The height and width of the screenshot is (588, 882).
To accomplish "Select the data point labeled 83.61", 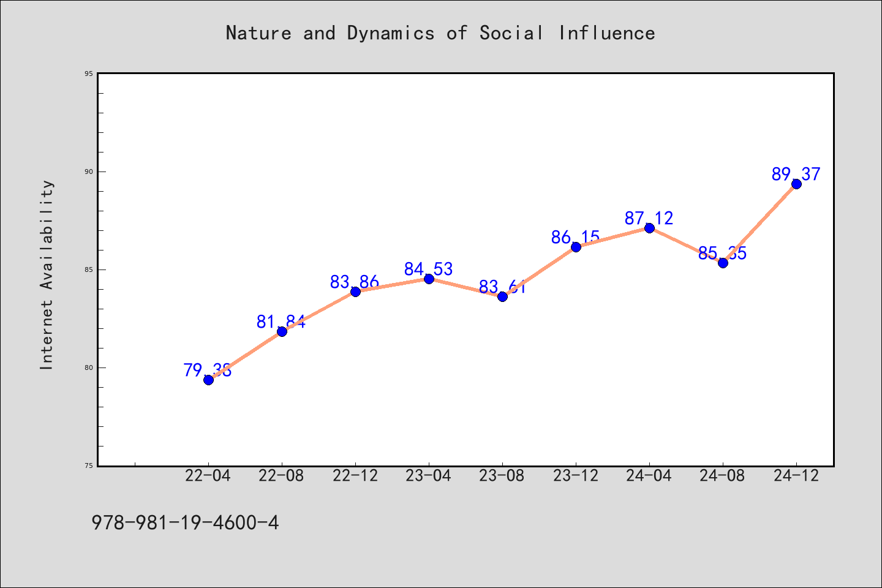I will click(x=502, y=296).
